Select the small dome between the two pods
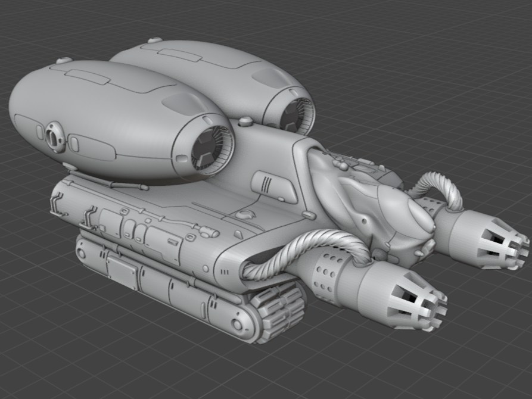This screenshot has height=399, width=532. pos(245,122)
